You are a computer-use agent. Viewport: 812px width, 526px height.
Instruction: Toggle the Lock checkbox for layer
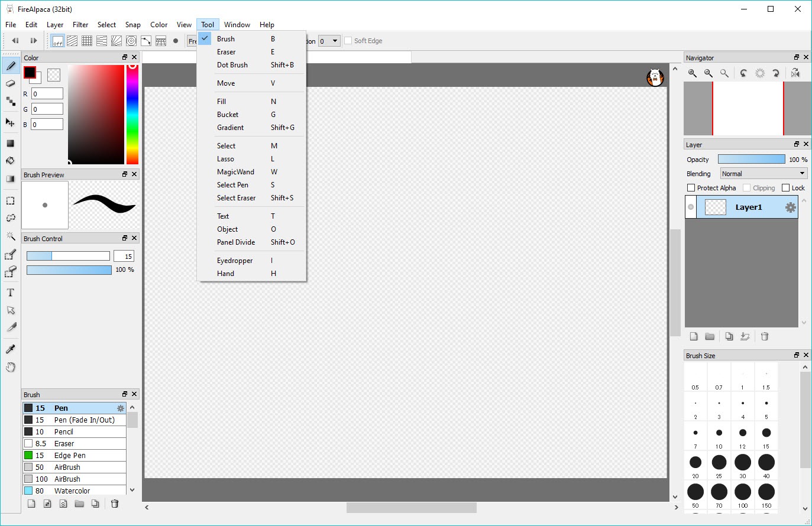click(x=785, y=188)
